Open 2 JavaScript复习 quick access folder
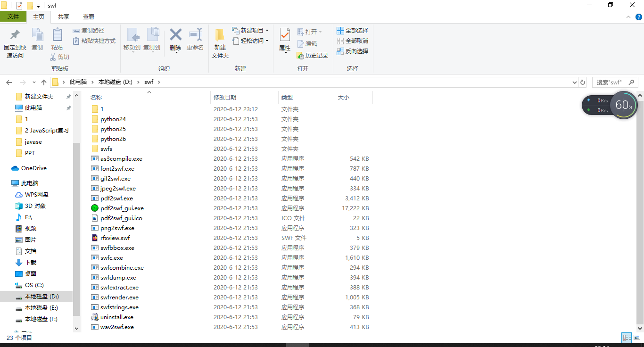 point(47,131)
